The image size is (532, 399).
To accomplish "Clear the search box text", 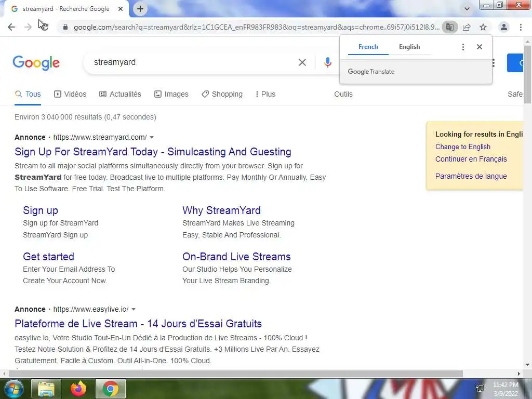I will click(302, 62).
